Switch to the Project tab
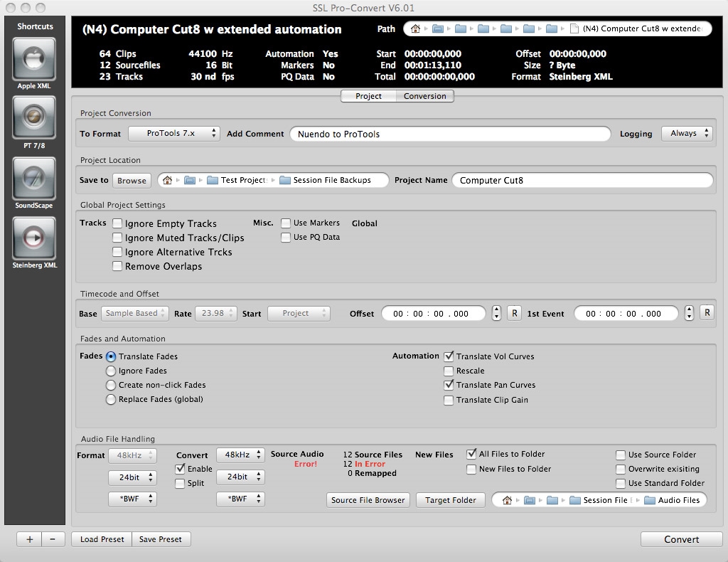 (x=368, y=96)
